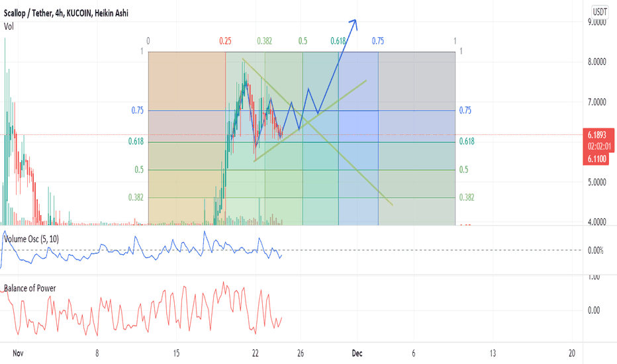Click the 02:02:01 bar countdown label
Screen dimensions: 617x364
pyautogui.click(x=599, y=147)
